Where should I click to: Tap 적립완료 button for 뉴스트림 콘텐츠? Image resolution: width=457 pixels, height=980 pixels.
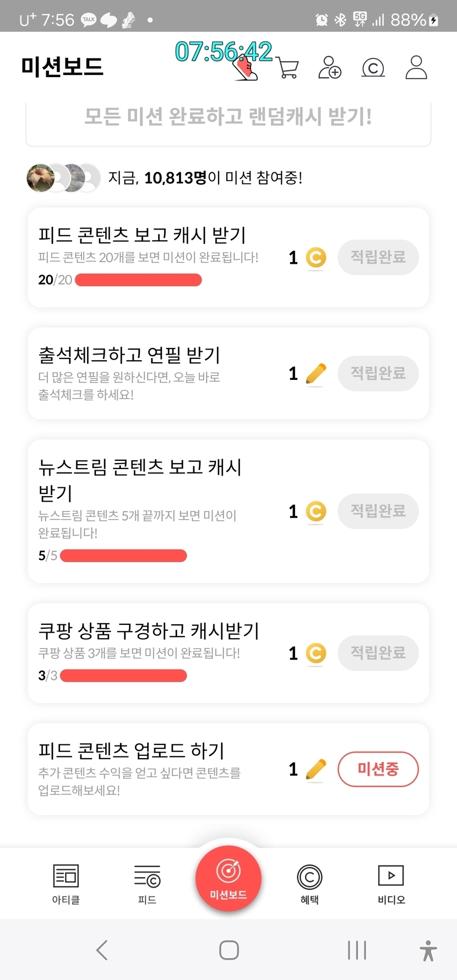(x=378, y=511)
